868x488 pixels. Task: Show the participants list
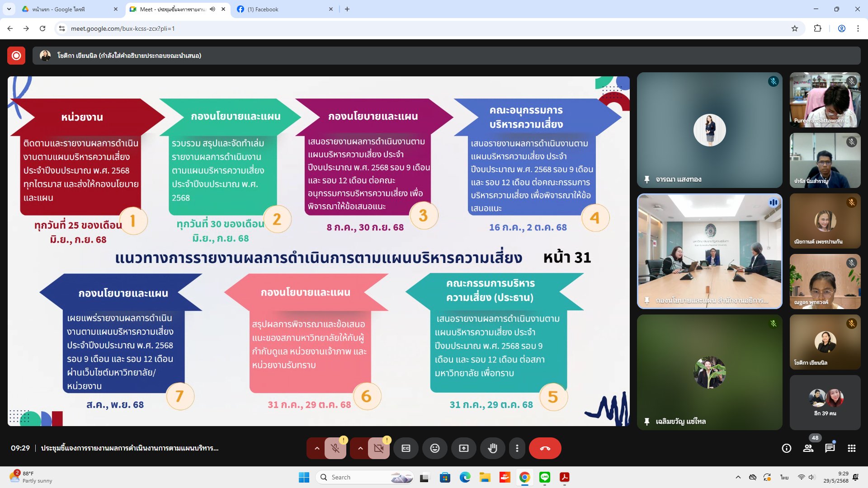(808, 448)
